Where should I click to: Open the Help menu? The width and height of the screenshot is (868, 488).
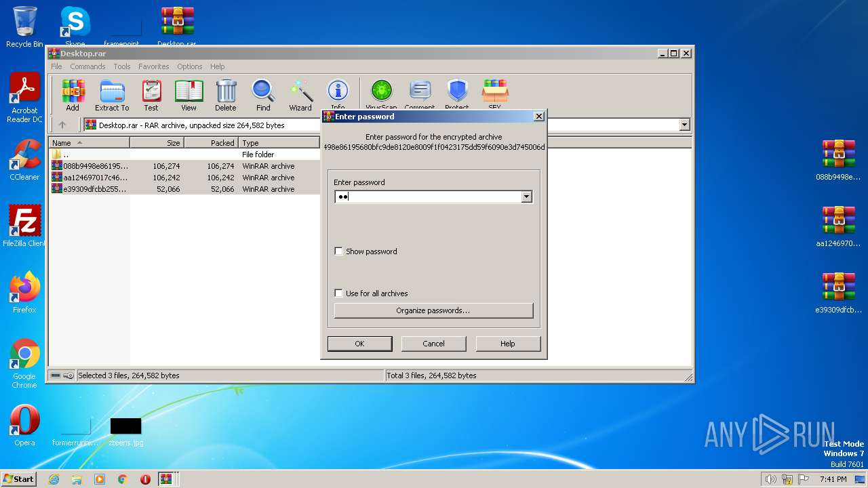tap(217, 66)
